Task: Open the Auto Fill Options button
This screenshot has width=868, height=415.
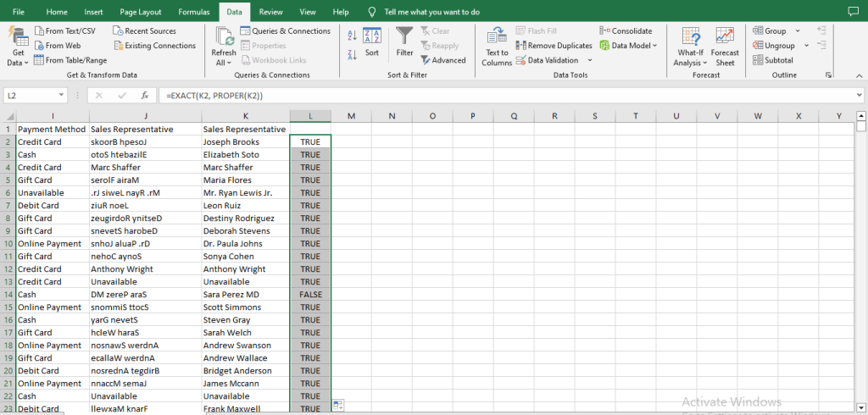Action: [x=337, y=405]
